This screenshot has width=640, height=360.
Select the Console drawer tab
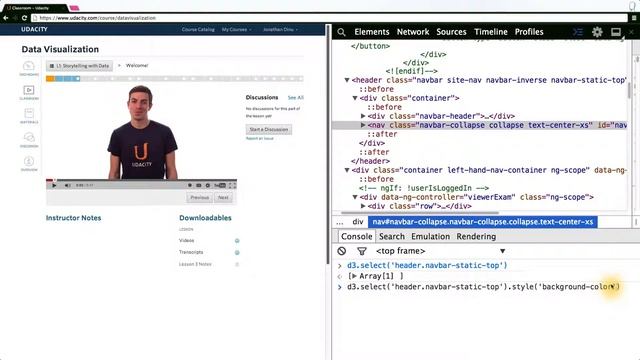(356, 236)
